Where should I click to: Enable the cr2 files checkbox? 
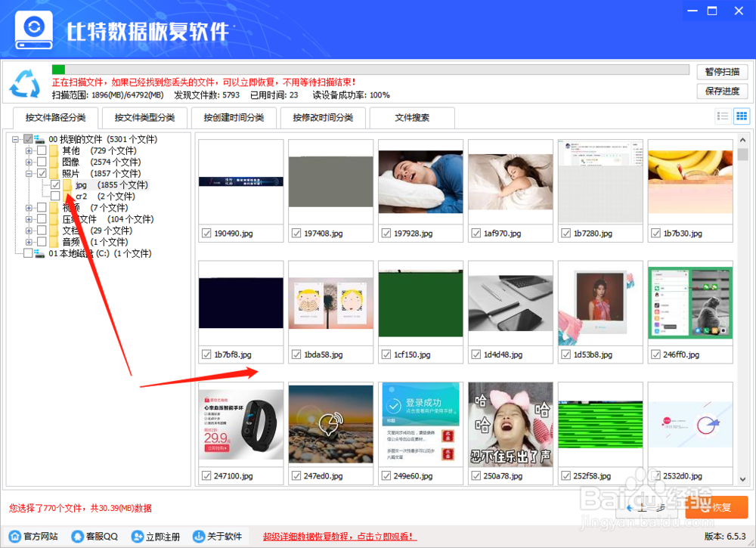click(56, 195)
